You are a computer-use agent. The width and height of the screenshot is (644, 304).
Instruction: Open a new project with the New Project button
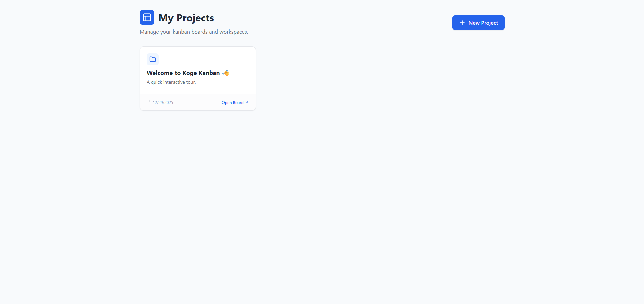pyautogui.click(x=478, y=23)
